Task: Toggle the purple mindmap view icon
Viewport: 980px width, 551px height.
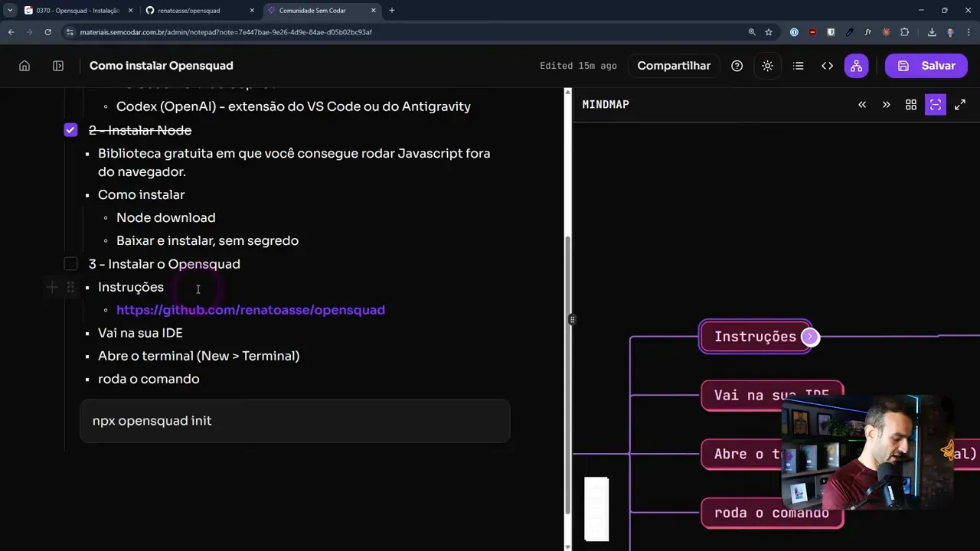Action: pos(856,66)
